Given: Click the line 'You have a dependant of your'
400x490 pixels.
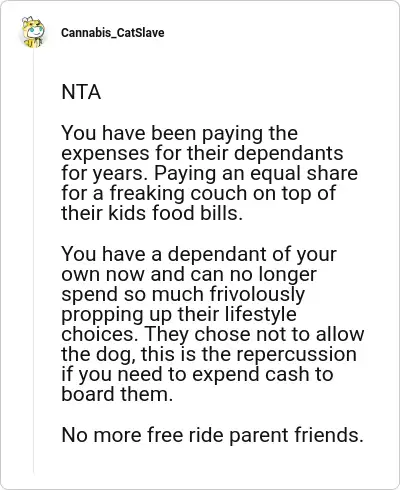Looking at the screenshot, I should tap(199, 254).
